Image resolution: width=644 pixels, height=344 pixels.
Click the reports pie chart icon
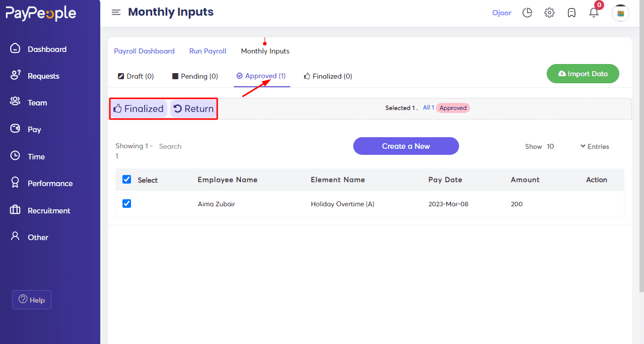coord(527,13)
